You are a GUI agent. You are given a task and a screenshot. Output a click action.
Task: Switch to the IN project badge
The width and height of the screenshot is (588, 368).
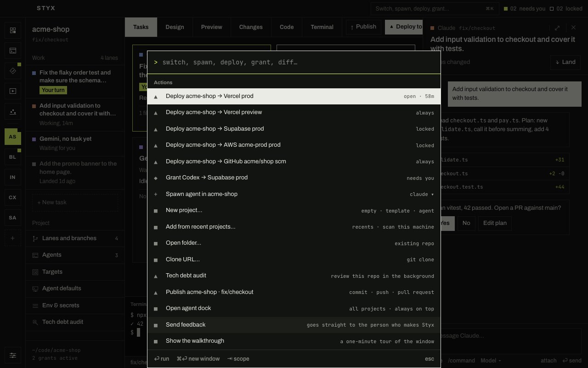13,177
